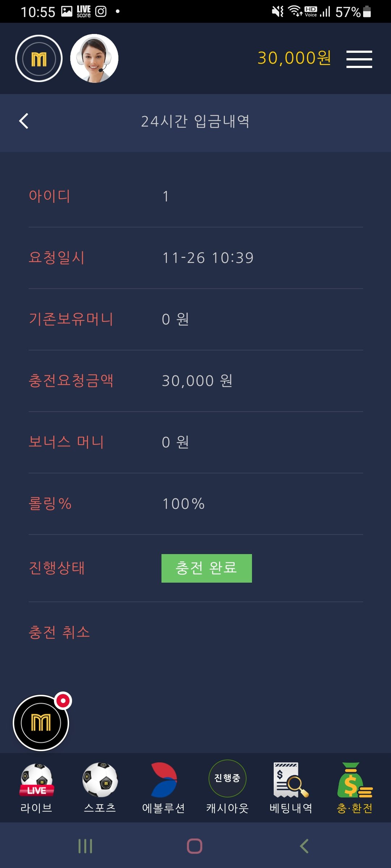Go back using the header arrow

[x=24, y=121]
